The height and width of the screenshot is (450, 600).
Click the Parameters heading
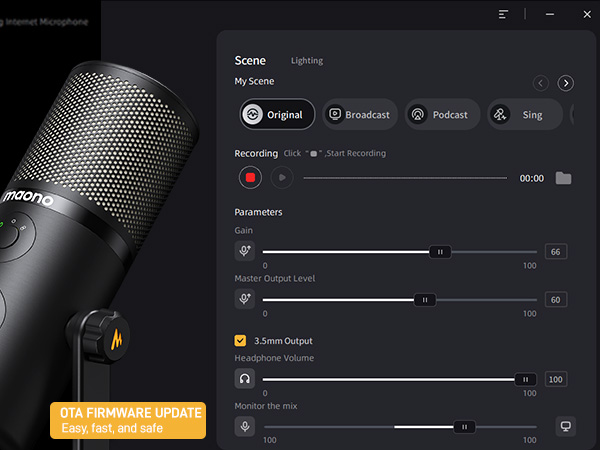tap(258, 212)
